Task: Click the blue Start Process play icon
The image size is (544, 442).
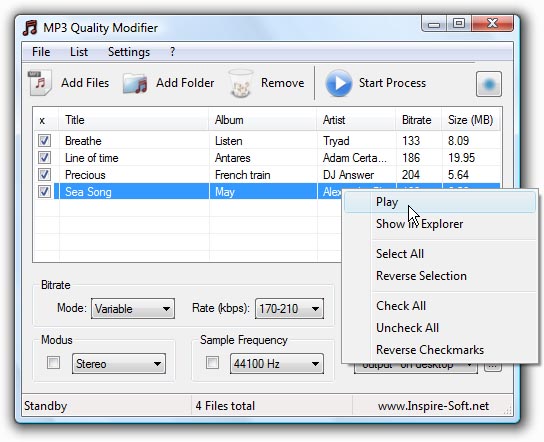Action: 338,83
